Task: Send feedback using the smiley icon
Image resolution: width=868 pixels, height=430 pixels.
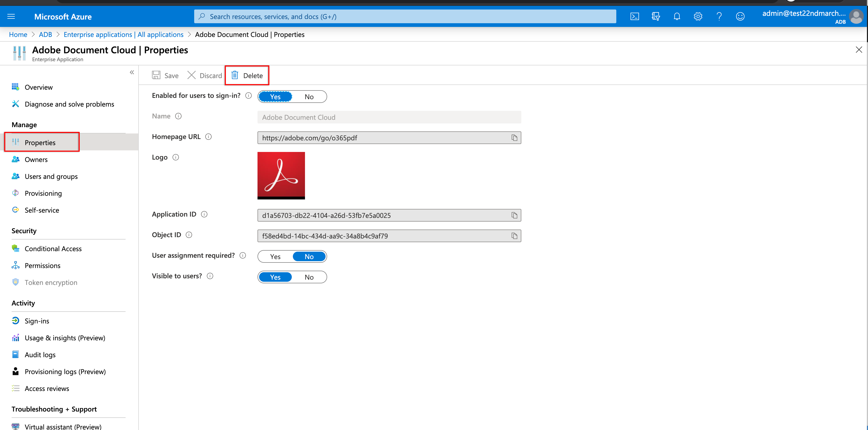Action: coord(740,16)
